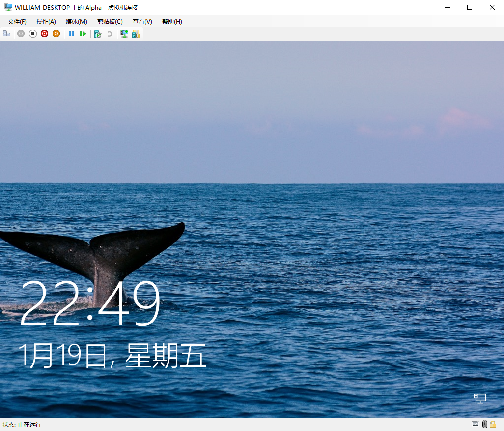Open the 帮助(H) menu
504x431 pixels.
(x=172, y=21)
